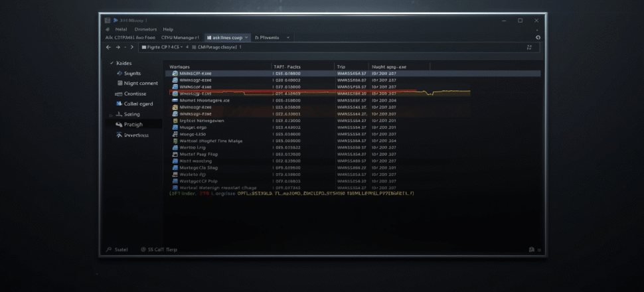
Task: Open the Nelal menu
Action: click(x=121, y=30)
